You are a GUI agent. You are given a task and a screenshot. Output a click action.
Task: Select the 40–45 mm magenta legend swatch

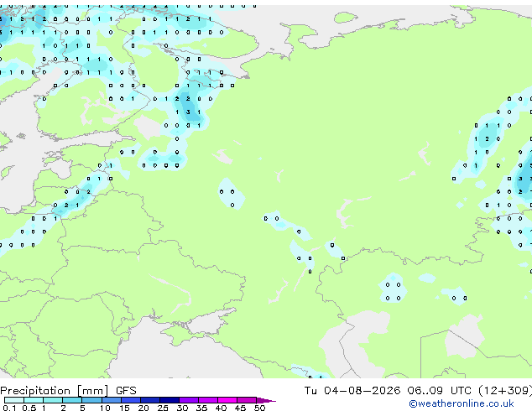click(227, 400)
